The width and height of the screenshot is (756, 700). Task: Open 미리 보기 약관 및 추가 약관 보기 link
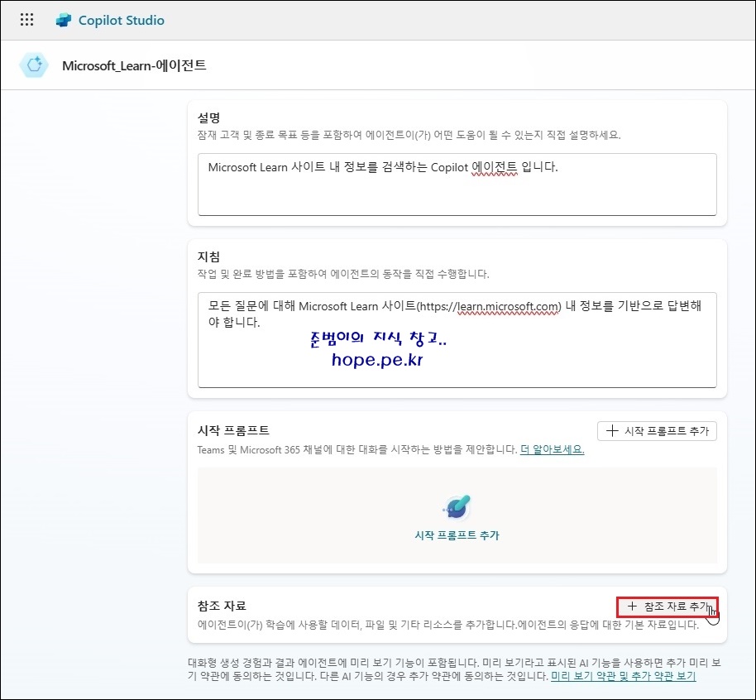[623, 676]
